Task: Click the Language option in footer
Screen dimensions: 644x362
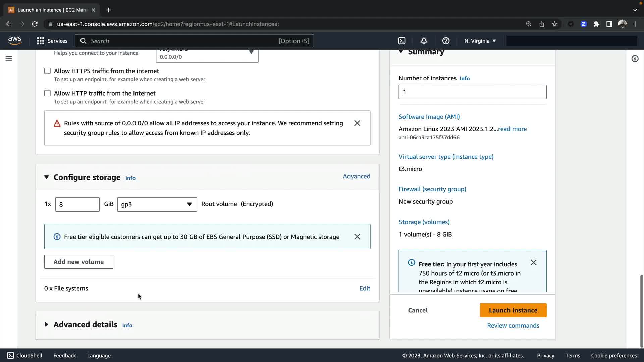Action: click(99, 355)
